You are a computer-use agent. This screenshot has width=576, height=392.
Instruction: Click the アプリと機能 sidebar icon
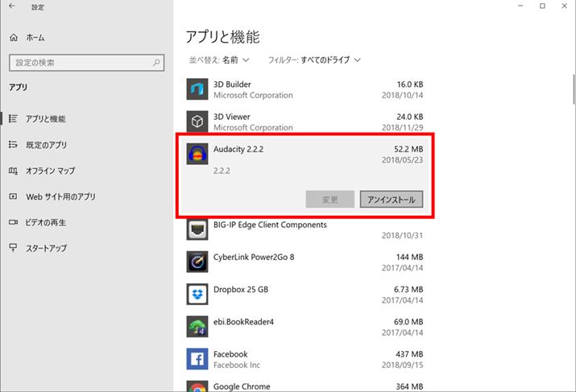click(x=13, y=118)
